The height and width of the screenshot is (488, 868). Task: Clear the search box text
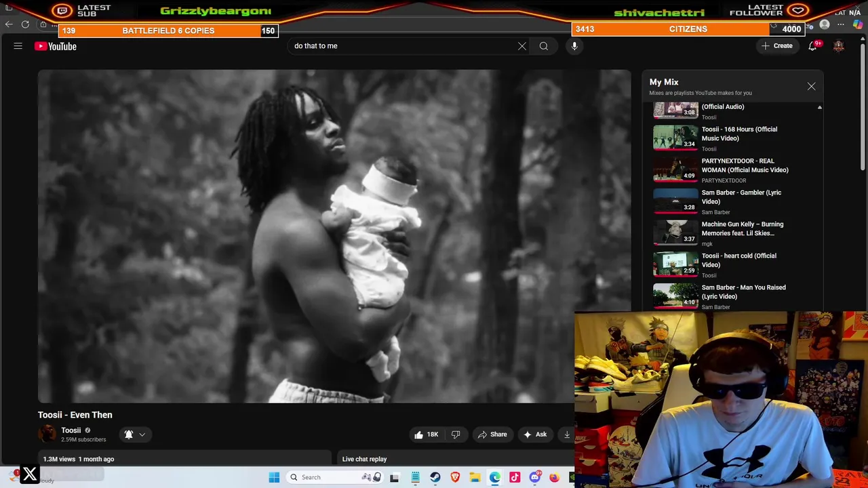coord(522,46)
